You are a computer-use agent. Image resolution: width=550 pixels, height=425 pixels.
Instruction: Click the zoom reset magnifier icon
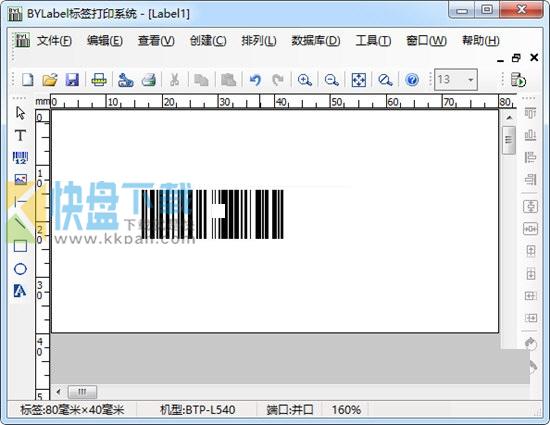[x=385, y=80]
